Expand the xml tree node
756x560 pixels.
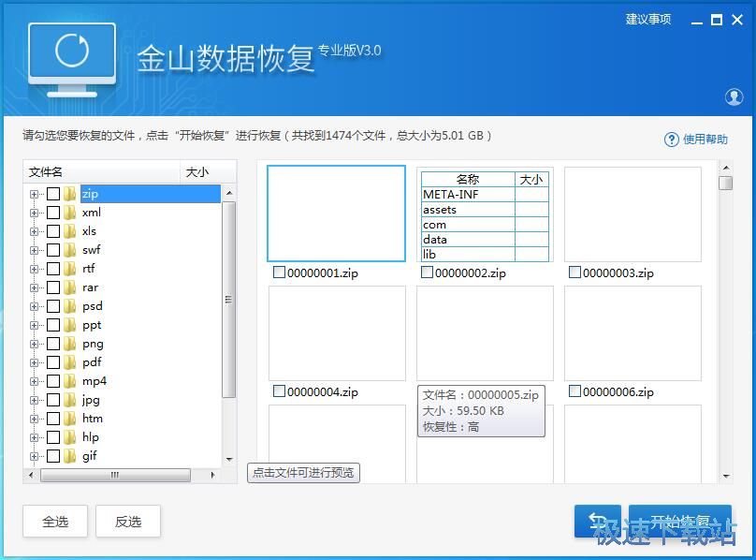(x=34, y=213)
